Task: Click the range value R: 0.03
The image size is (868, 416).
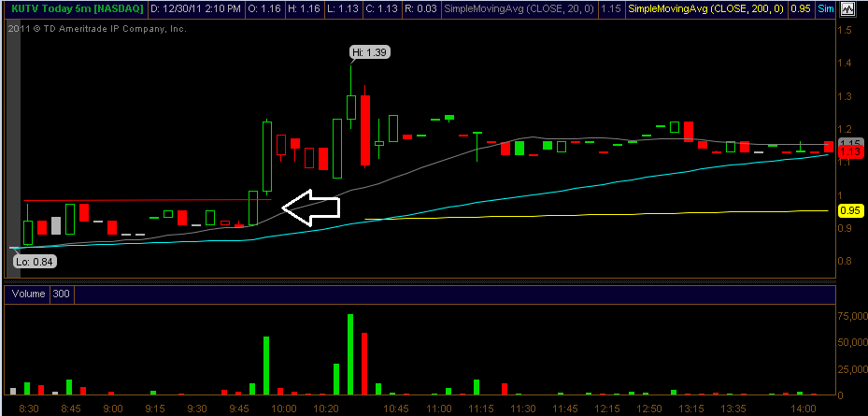Action: pos(423,8)
